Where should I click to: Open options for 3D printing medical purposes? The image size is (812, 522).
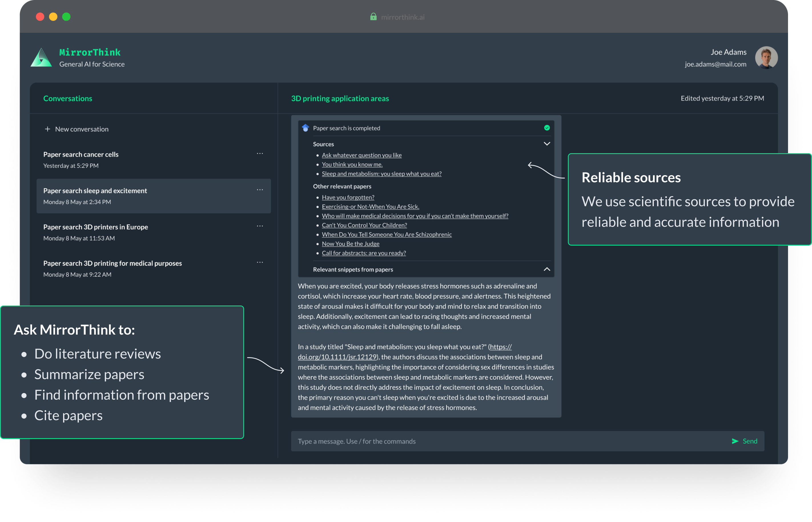tap(260, 262)
